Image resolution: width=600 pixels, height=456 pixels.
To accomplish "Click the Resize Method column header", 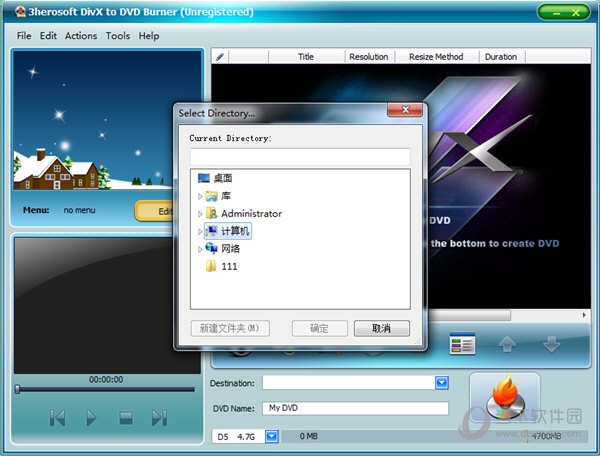I will pyautogui.click(x=436, y=57).
